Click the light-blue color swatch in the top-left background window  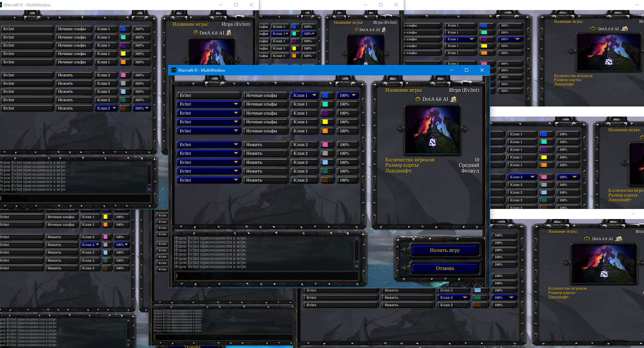[x=123, y=91]
